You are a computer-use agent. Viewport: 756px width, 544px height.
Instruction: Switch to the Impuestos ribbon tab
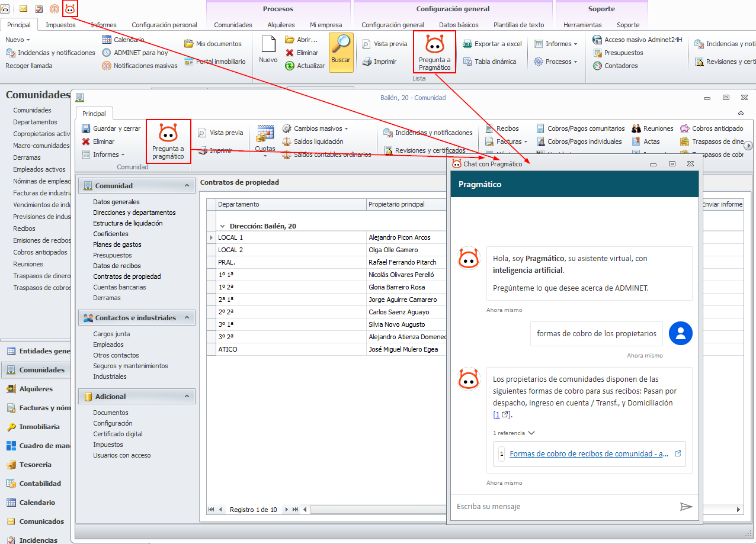click(60, 25)
